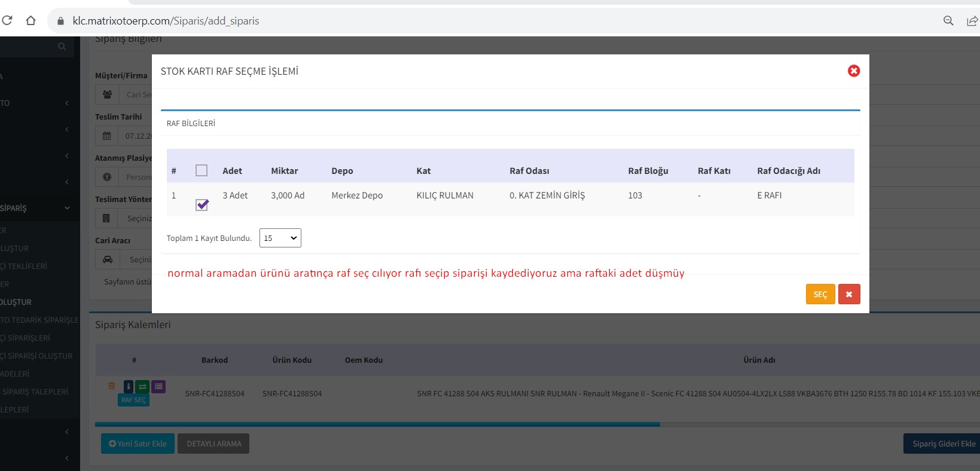This screenshot has height=471, width=980.
Task: Click the purple list icon in order row
Action: [158, 387]
